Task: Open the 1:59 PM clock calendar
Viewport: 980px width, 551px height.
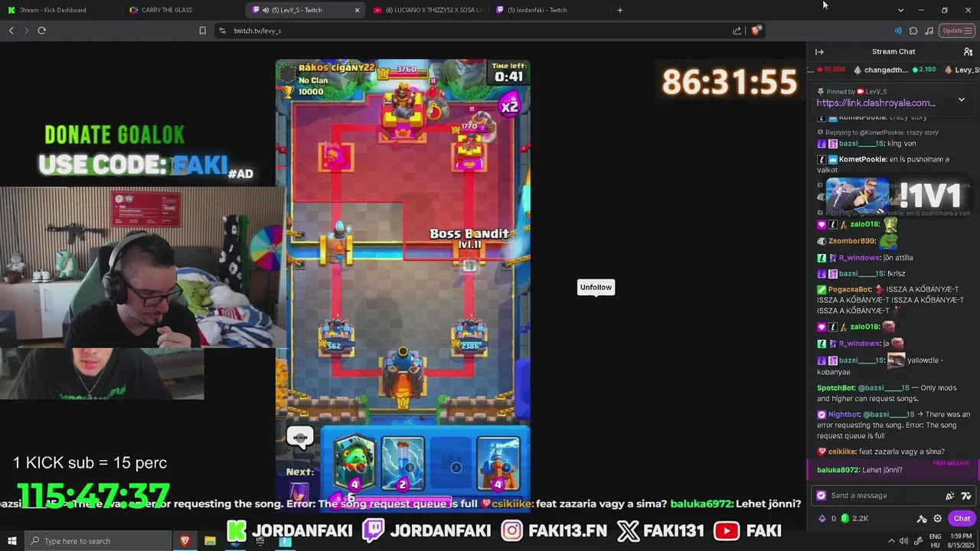Action: pos(960,541)
